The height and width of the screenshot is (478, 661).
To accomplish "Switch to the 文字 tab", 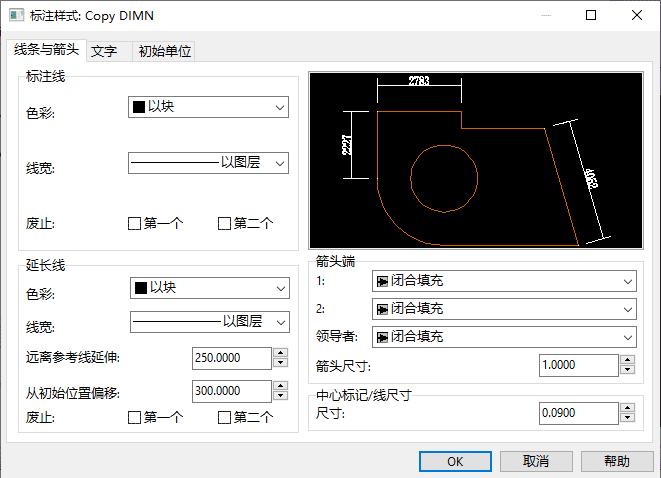I will pos(104,51).
